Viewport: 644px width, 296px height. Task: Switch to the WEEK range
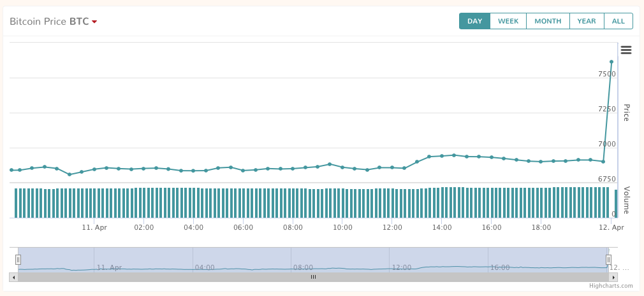(x=508, y=21)
